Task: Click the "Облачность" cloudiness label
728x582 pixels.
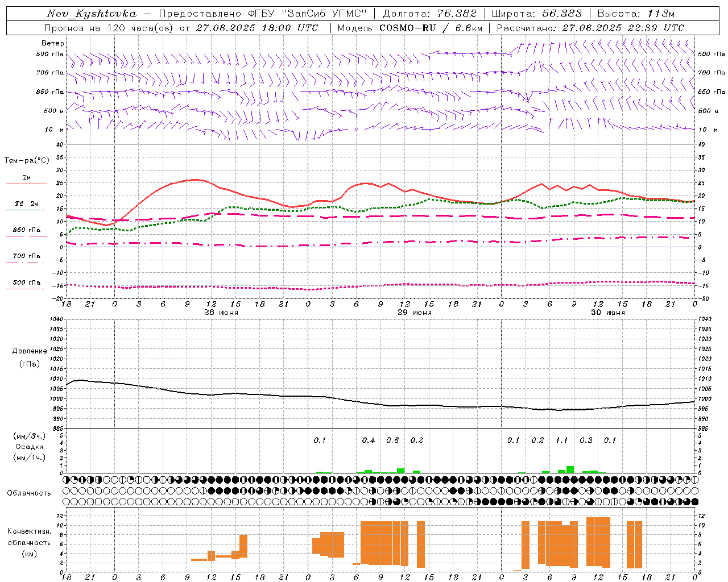Action: coord(29,493)
